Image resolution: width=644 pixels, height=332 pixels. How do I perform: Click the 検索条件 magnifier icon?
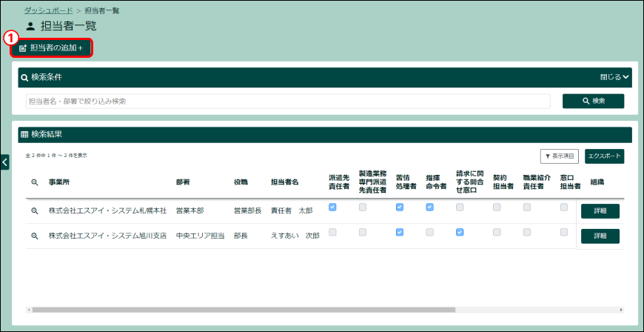pyautogui.click(x=24, y=77)
